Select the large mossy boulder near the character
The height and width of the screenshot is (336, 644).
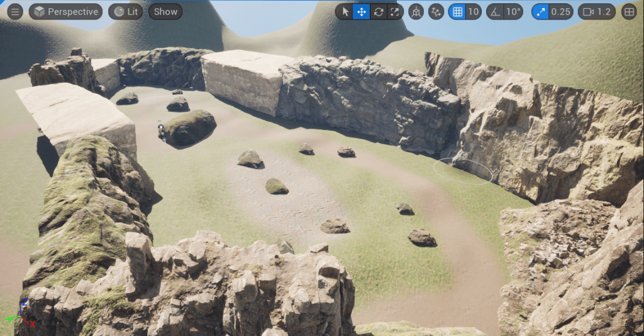[189, 127]
